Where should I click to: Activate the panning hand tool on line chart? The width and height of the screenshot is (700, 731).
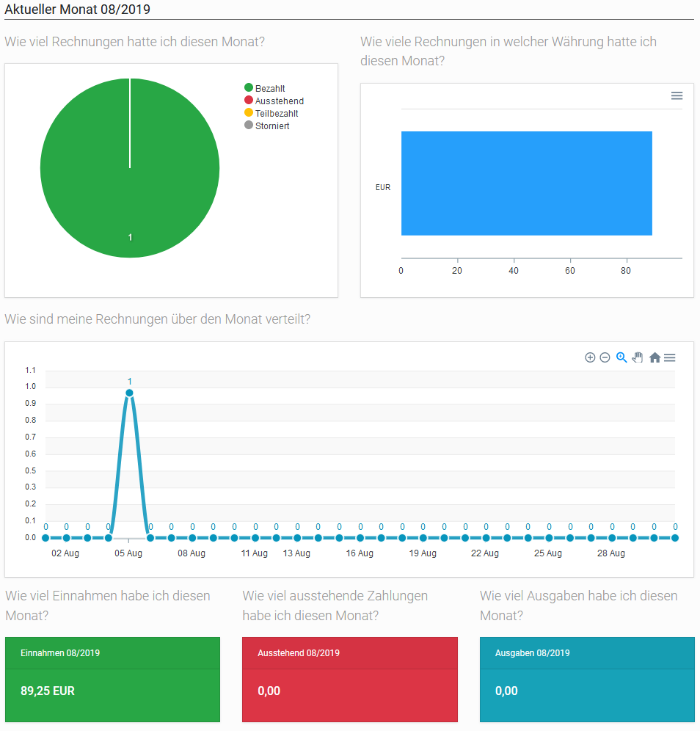638,357
